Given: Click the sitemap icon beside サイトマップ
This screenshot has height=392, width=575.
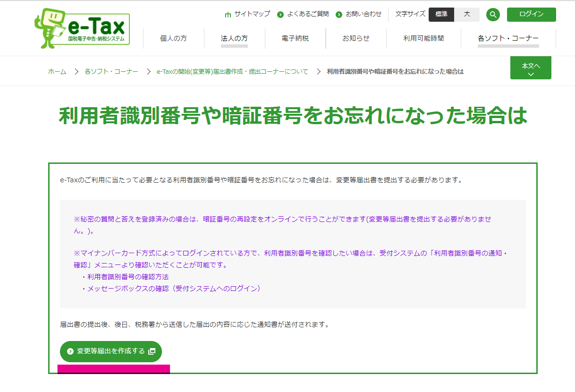Looking at the screenshot, I should pyautogui.click(x=228, y=15).
